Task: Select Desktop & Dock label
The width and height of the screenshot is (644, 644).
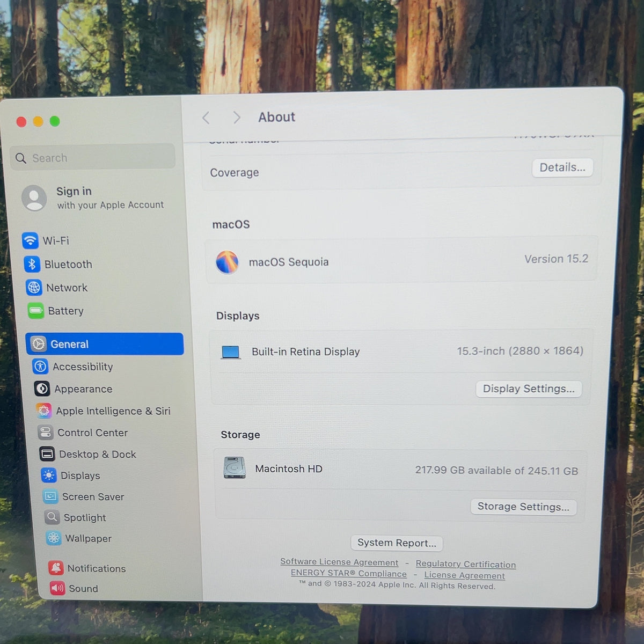Action: (98, 454)
